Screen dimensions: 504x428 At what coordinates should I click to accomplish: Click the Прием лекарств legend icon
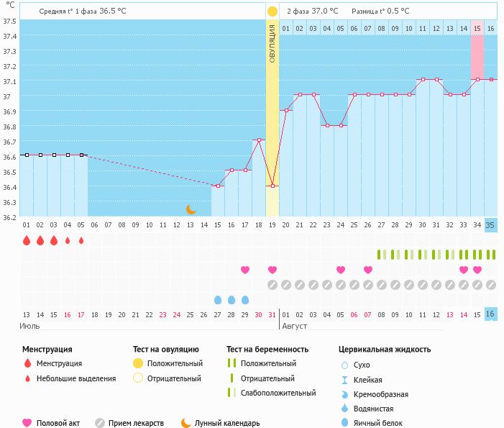pos(100,423)
